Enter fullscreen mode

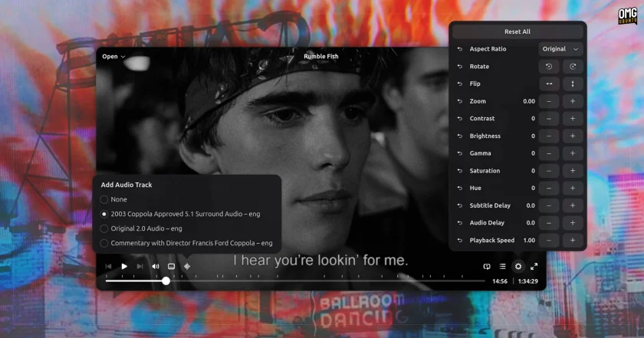pos(534,267)
